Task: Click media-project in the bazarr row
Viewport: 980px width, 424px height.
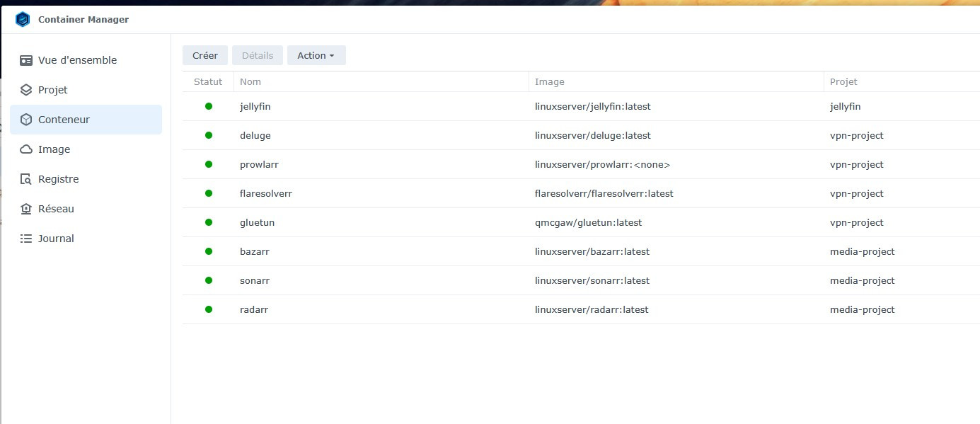Action: pos(863,251)
